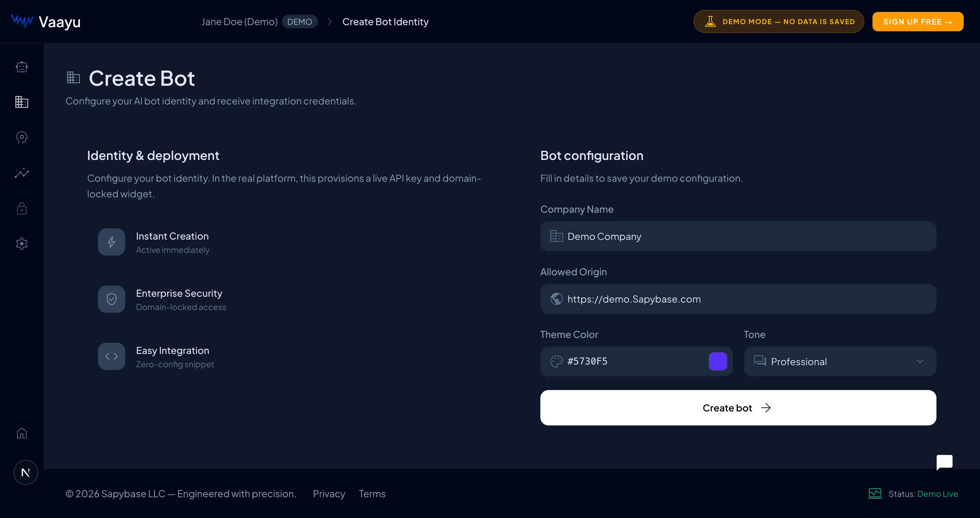The image size is (980, 518).
Task: Click the purple theme color swatch
Action: coord(718,361)
